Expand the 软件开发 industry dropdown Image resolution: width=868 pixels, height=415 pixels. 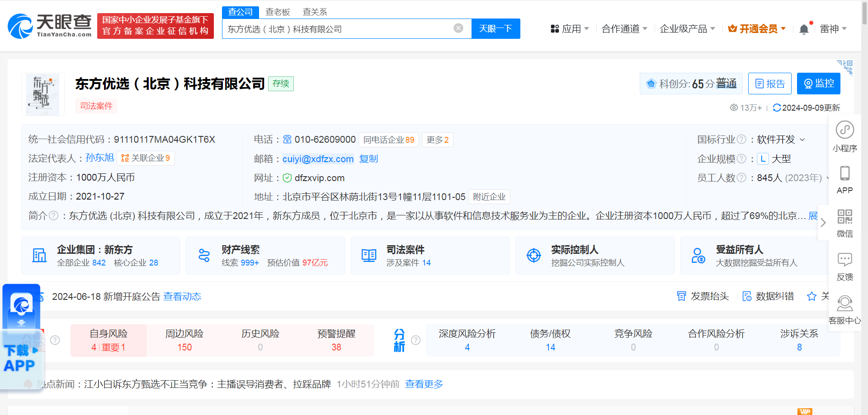[x=781, y=140]
